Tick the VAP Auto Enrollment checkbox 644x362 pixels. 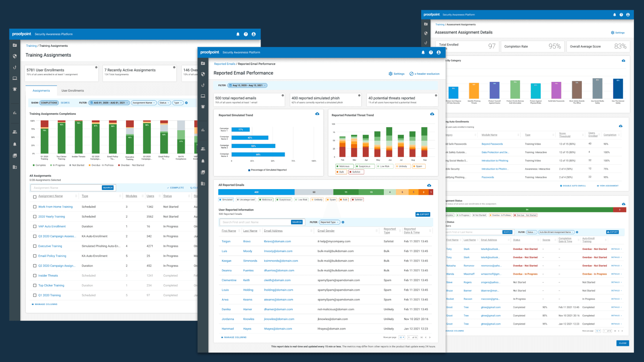(x=35, y=226)
